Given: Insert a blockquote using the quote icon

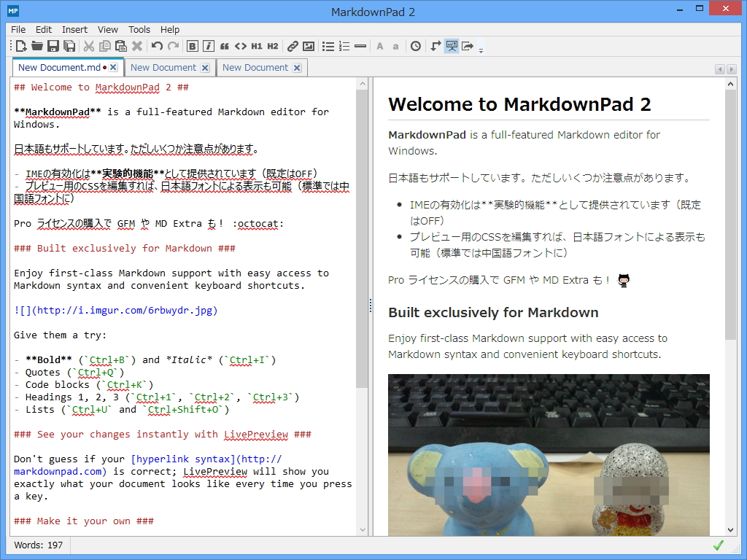Looking at the screenshot, I should pos(225,46).
